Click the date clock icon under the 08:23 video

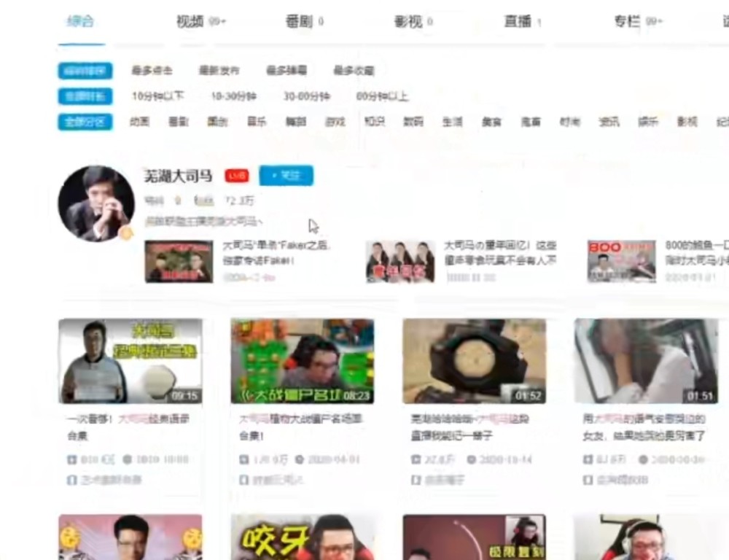(x=300, y=459)
